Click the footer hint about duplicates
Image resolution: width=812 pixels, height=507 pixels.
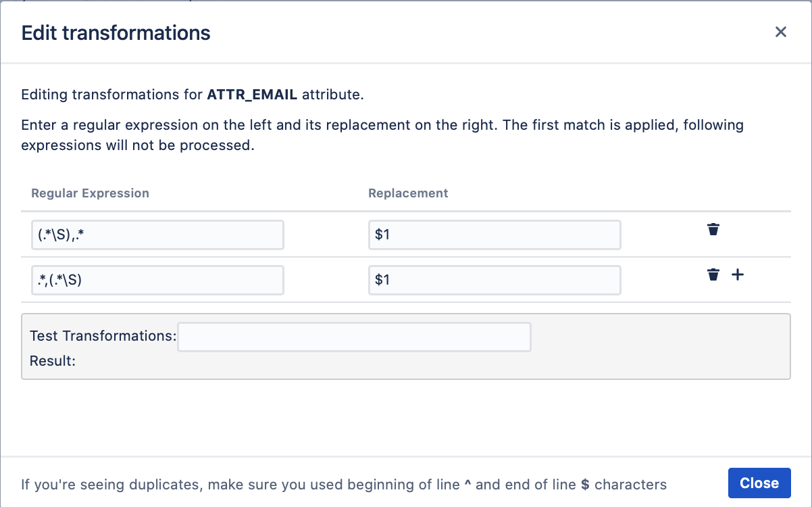[343, 484]
